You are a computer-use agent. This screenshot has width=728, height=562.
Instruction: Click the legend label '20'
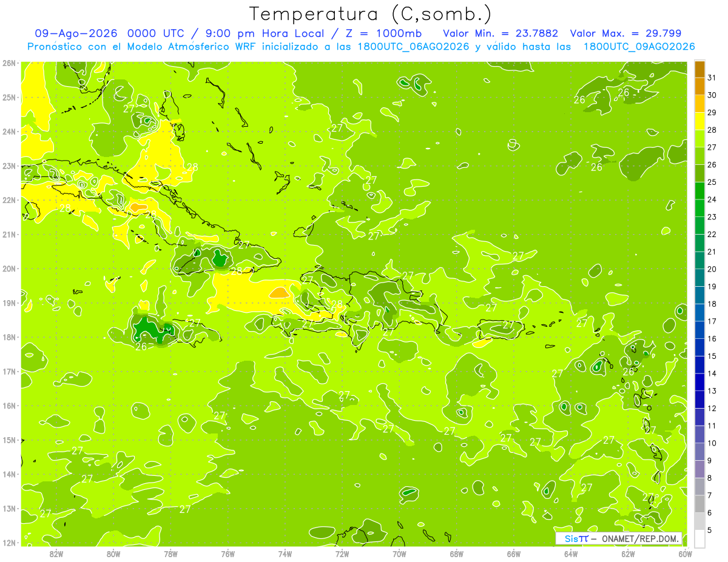pos(712,269)
